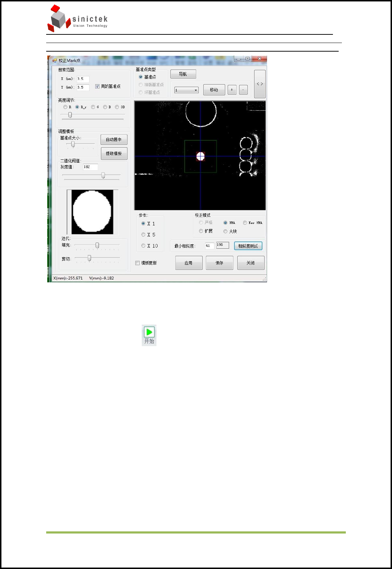
Task: Click the 基准点大小 size slider handle
Action: pyautogui.click(x=73, y=144)
